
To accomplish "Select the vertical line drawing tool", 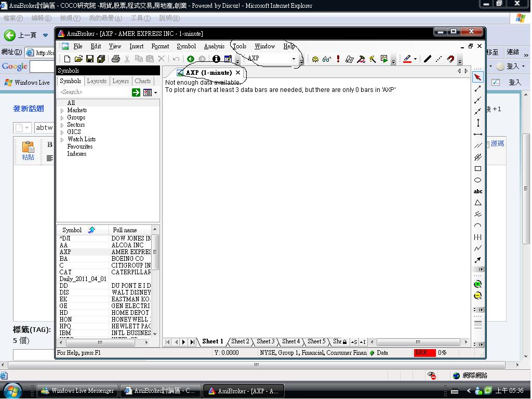I will pos(478,123).
